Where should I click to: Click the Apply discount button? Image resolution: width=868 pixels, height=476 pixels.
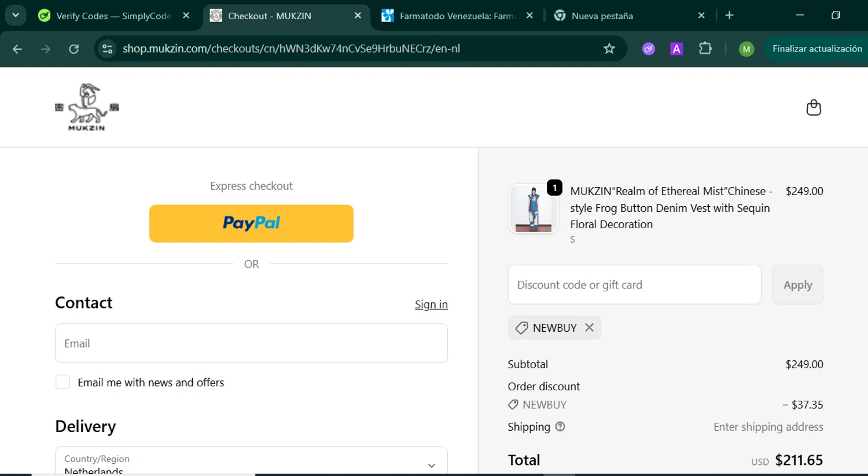pyautogui.click(x=797, y=285)
